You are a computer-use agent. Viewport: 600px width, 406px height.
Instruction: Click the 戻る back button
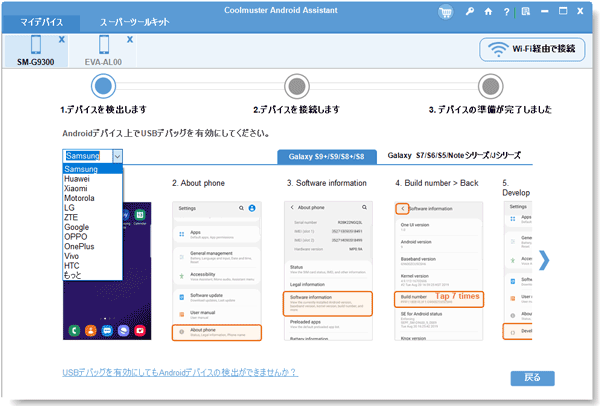pyautogui.click(x=532, y=378)
